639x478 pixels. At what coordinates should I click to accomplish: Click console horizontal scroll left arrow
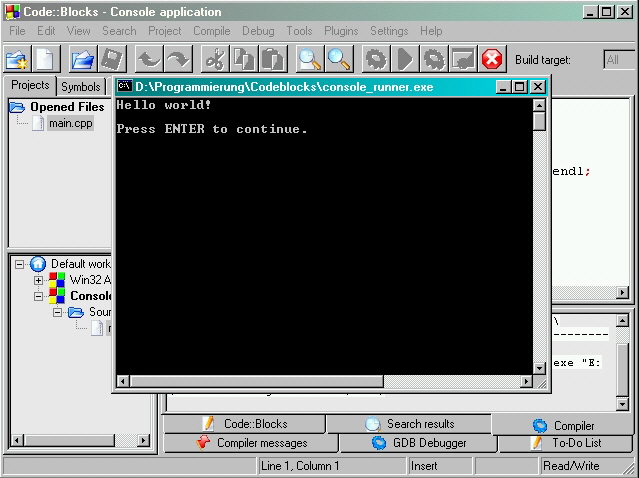123,381
